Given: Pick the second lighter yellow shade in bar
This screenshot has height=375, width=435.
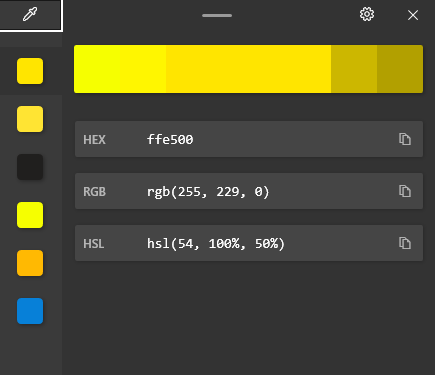Looking at the screenshot, I should click(x=143, y=69).
